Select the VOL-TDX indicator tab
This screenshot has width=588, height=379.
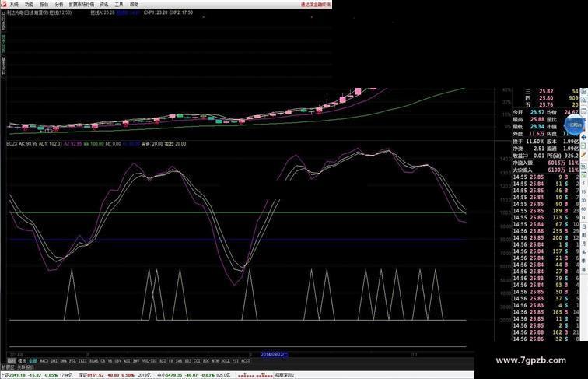click(x=149, y=361)
